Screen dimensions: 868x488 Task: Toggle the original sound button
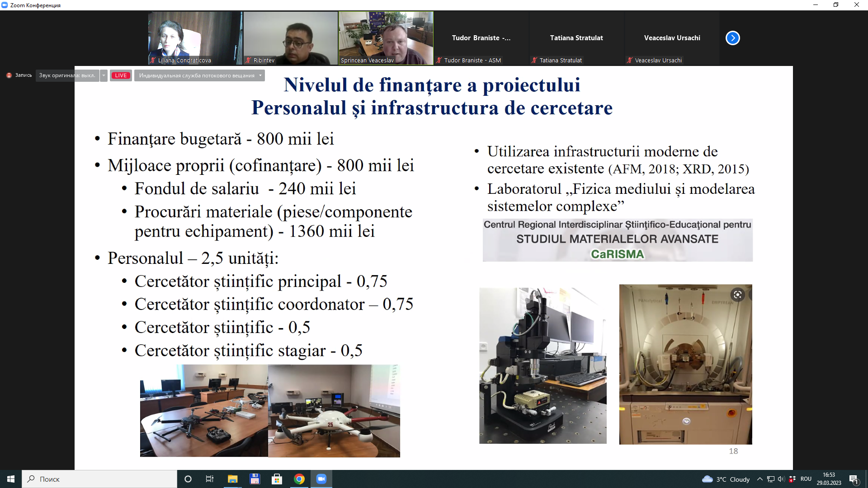pyautogui.click(x=67, y=75)
